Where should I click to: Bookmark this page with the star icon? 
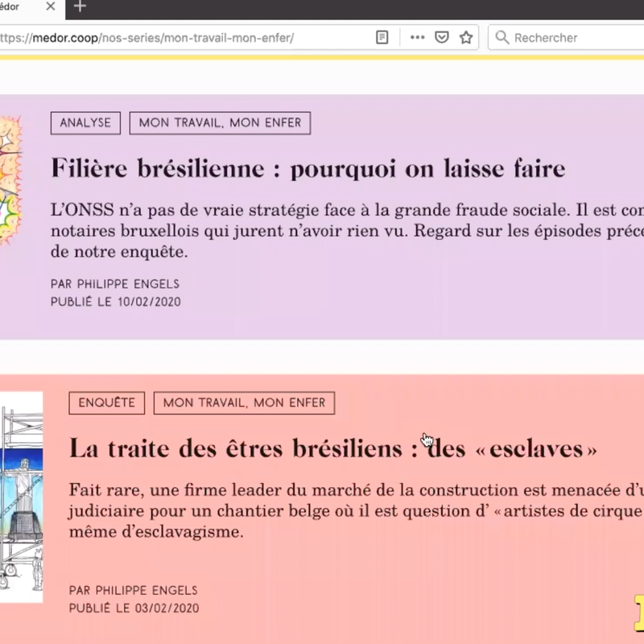465,37
